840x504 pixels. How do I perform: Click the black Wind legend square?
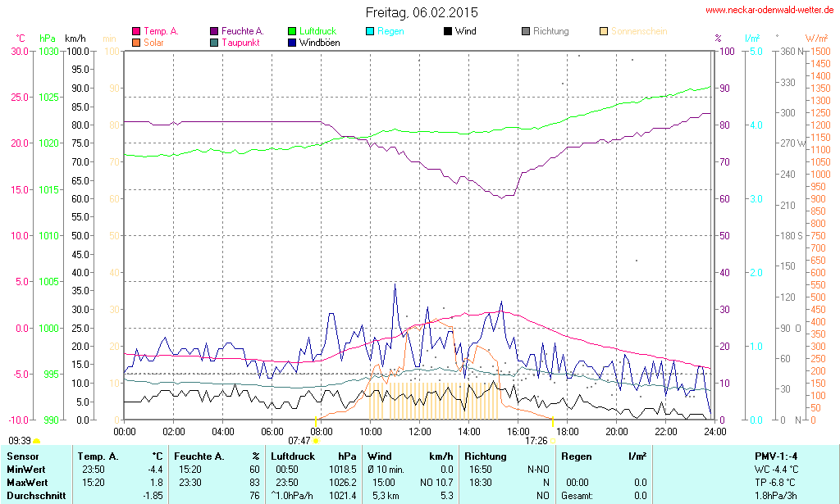[448, 31]
